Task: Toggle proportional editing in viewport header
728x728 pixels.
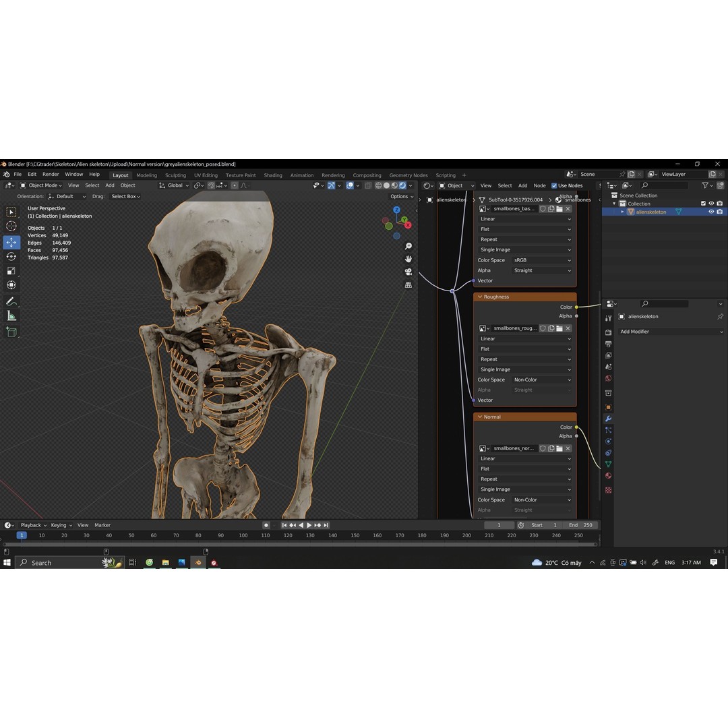Action: click(235, 185)
